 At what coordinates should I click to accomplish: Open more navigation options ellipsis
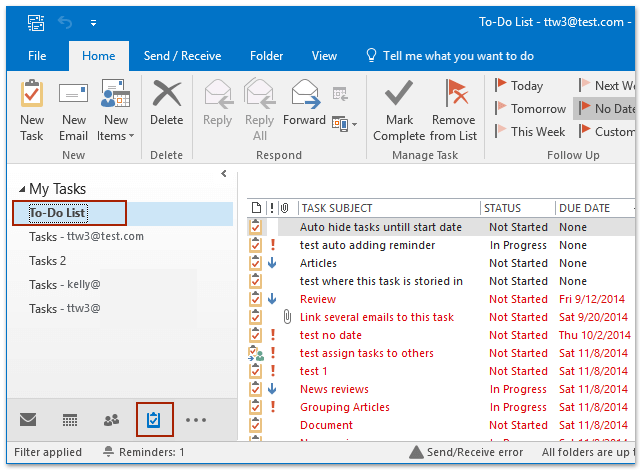click(x=196, y=420)
